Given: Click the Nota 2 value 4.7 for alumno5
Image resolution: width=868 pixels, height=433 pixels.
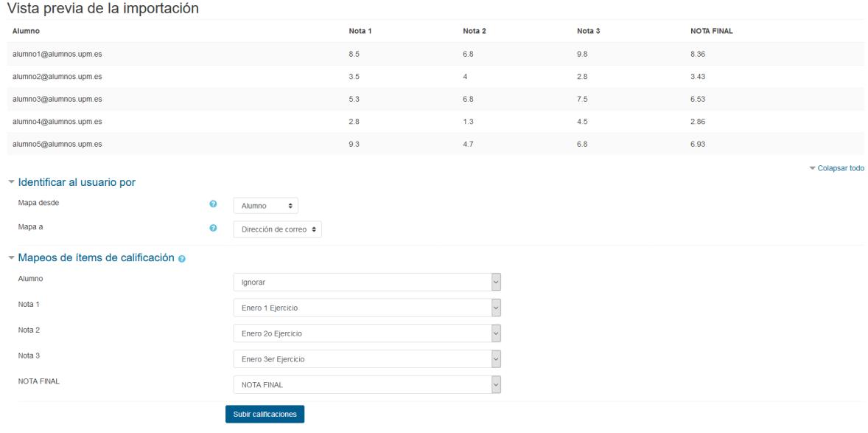Looking at the screenshot, I should pyautogui.click(x=469, y=144).
